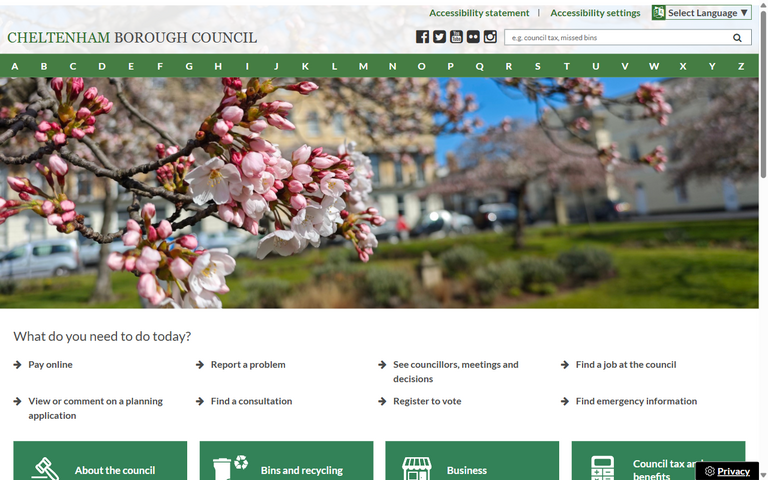Click the bin icon on Bins and recycling
The height and width of the screenshot is (480, 768).
coord(223,468)
